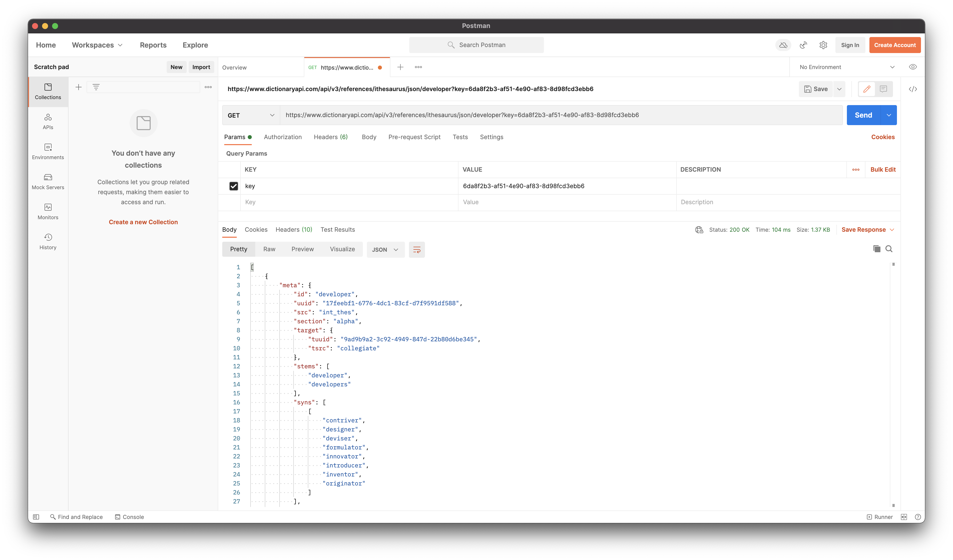953x560 pixels.
Task: Open query params column options ellipsis
Action: (856, 170)
